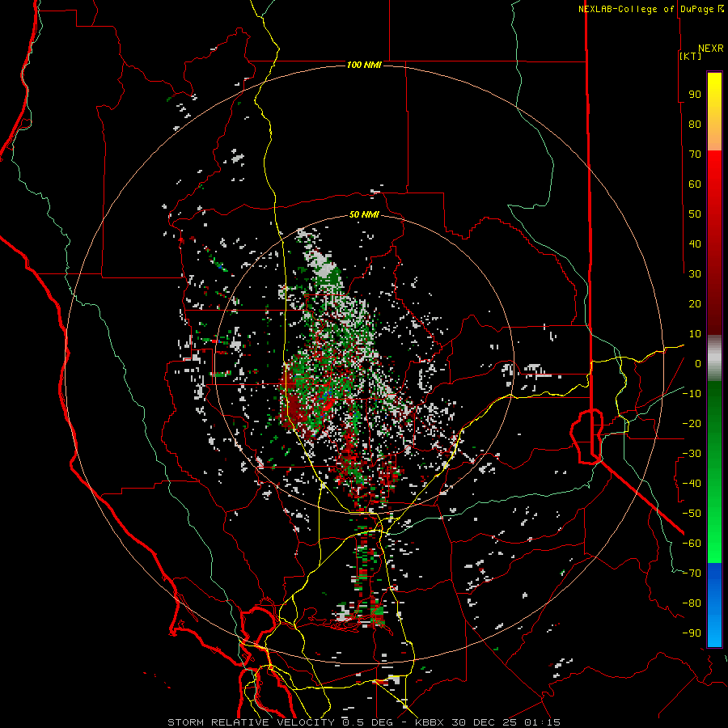Screen dimensions: 728x728
Task: Click the -60 value on the velocity scale
Action: coord(692,544)
